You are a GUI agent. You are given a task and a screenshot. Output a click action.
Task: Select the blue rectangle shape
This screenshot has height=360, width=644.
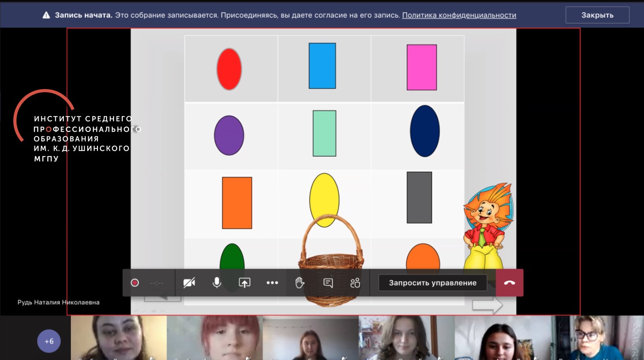point(322,66)
